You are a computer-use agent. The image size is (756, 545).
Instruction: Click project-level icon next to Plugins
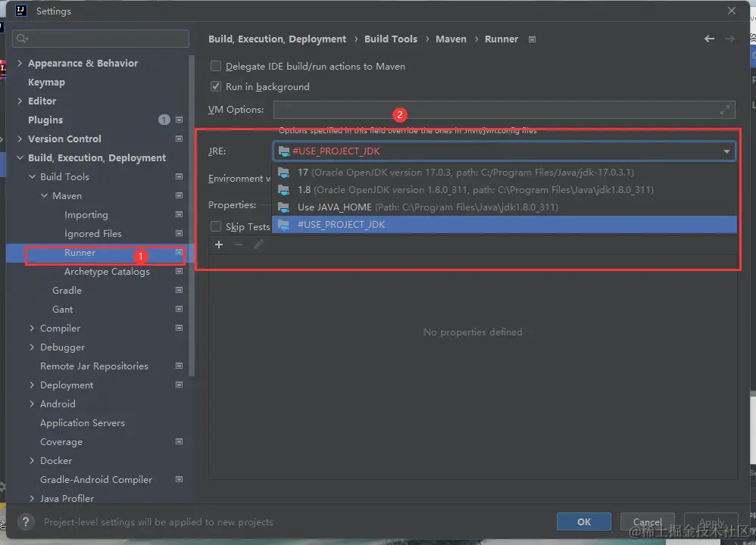(179, 120)
